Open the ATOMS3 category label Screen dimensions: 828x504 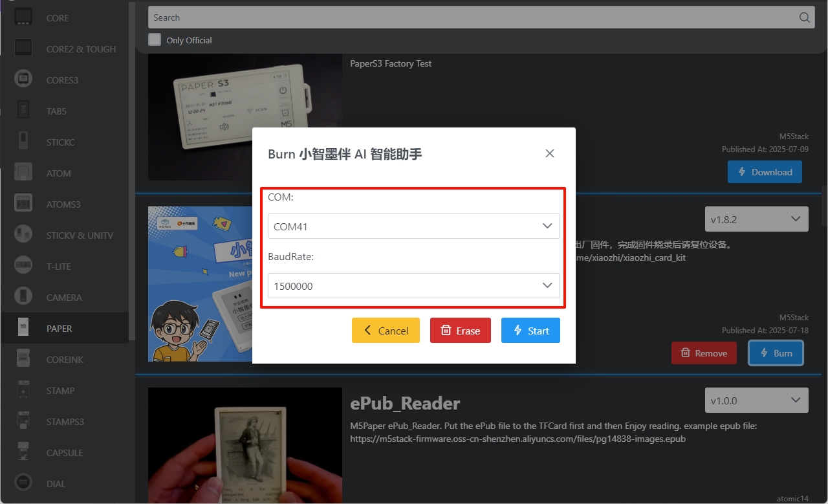[x=63, y=204]
